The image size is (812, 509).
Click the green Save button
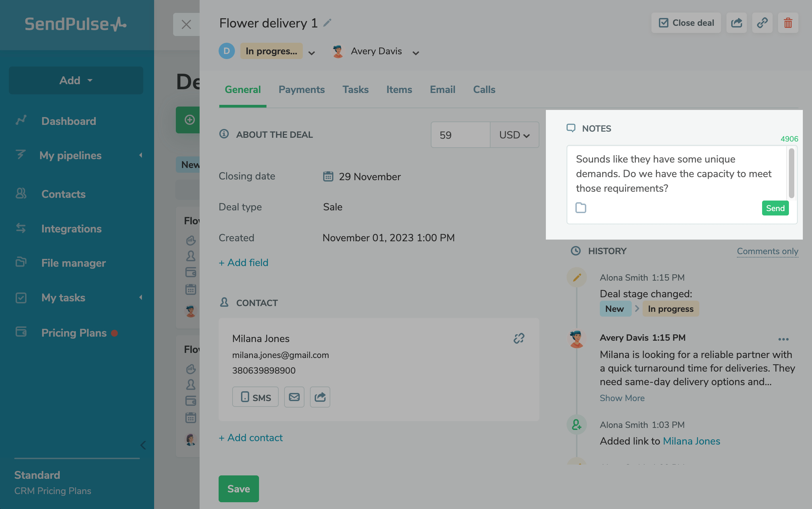click(x=239, y=489)
